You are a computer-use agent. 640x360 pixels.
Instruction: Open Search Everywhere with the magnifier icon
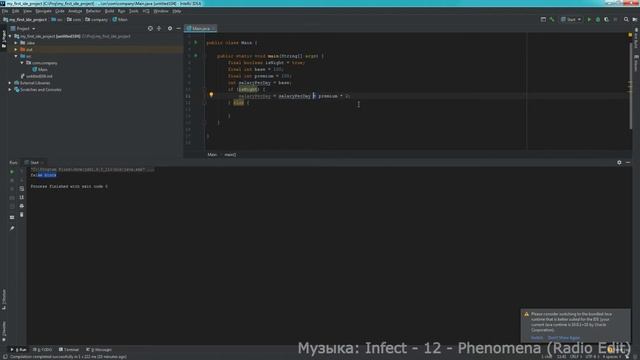626,20
